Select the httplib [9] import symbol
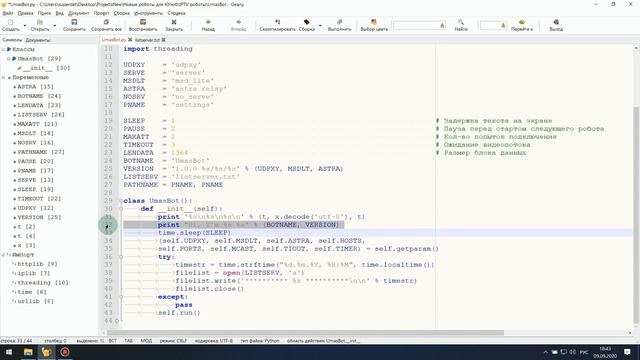640x360 pixels. tap(37, 264)
